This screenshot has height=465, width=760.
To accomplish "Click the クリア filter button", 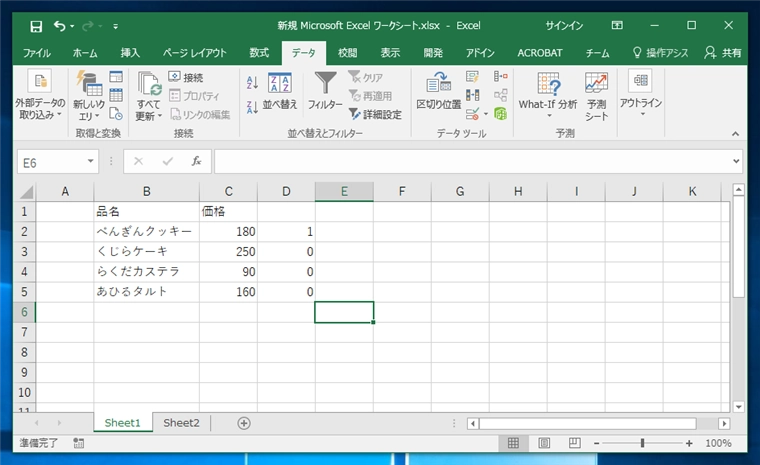I will pyautogui.click(x=366, y=78).
